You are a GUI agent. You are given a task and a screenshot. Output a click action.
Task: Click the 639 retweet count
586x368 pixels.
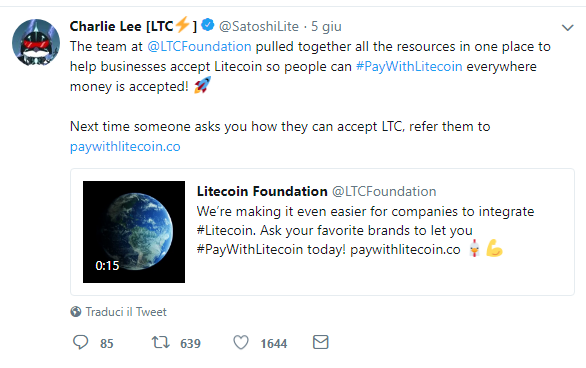[190, 343]
